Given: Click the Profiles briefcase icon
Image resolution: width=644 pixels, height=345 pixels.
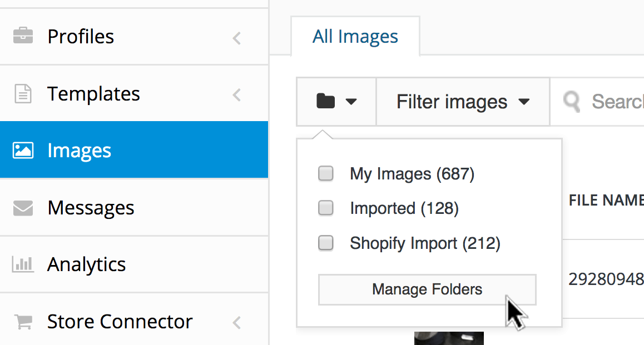Looking at the screenshot, I should pyautogui.click(x=23, y=37).
